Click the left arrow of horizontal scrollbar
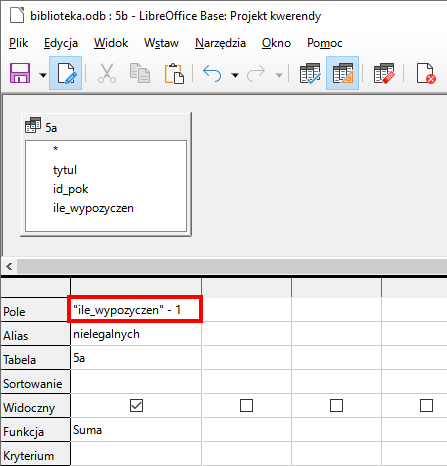The height and width of the screenshot is (466, 447). point(9,266)
